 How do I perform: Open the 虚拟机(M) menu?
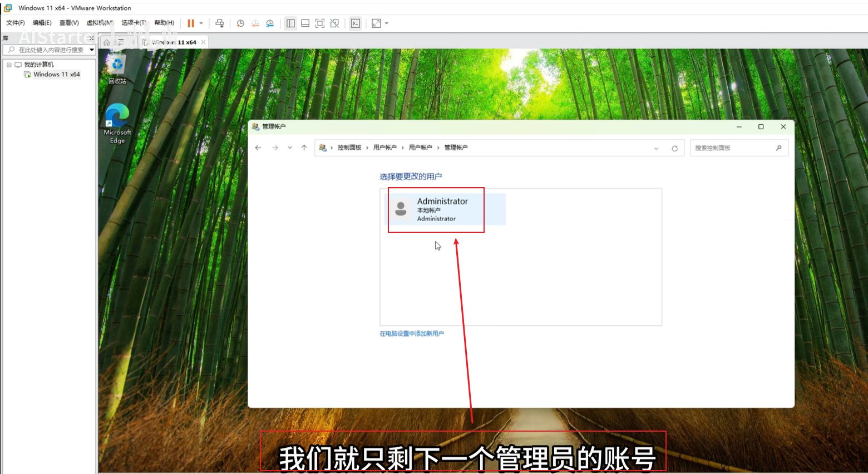[100, 23]
